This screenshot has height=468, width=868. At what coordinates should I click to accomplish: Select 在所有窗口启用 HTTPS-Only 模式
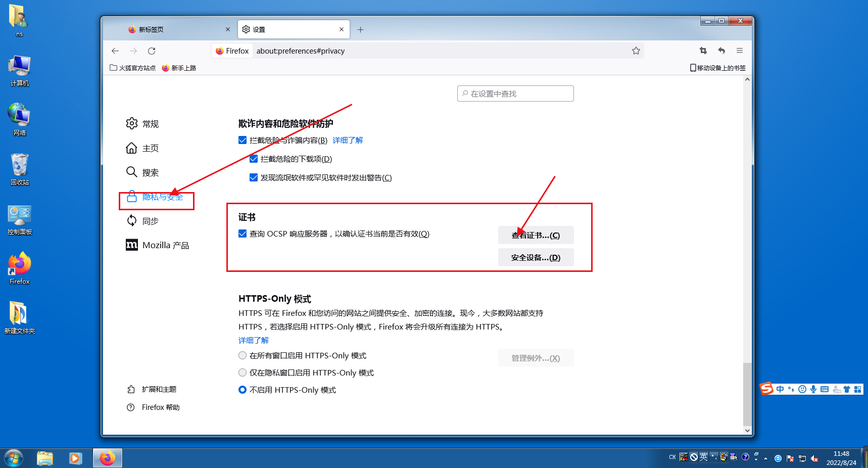tap(243, 355)
